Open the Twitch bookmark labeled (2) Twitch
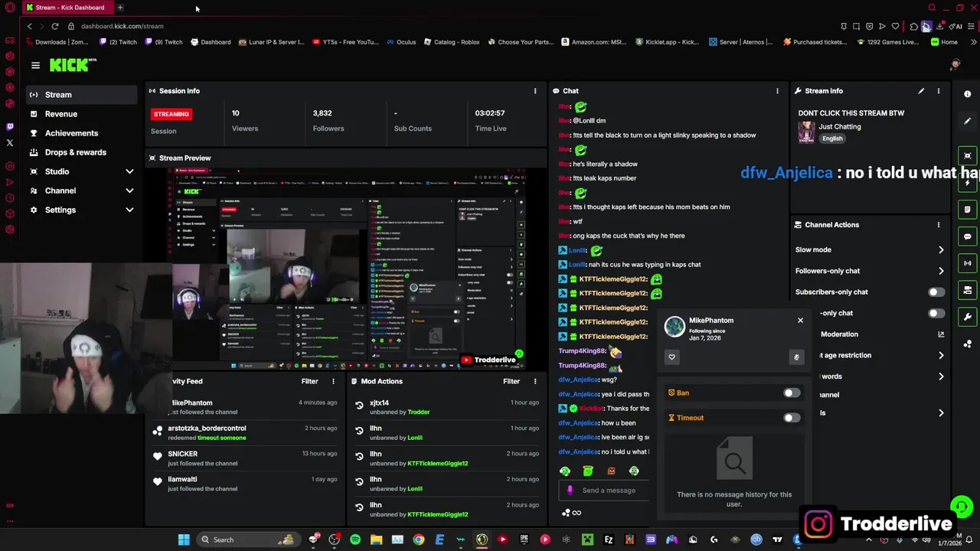The image size is (980, 551). click(x=119, y=42)
